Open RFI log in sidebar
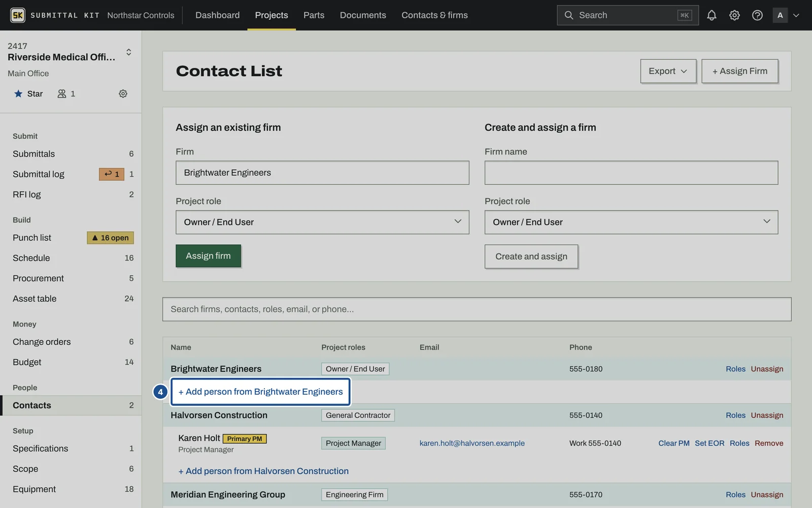The height and width of the screenshot is (508, 812). pyautogui.click(x=71, y=195)
